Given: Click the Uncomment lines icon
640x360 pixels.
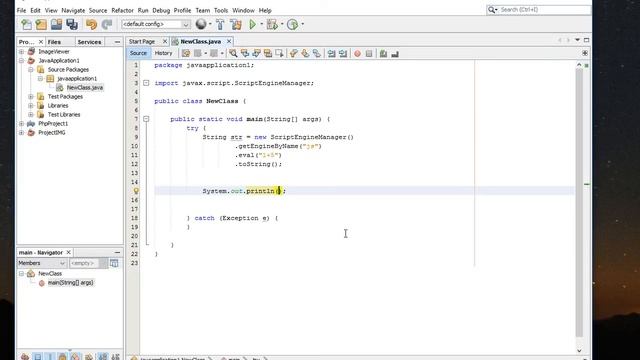Looking at the screenshot, I should [x=395, y=53].
